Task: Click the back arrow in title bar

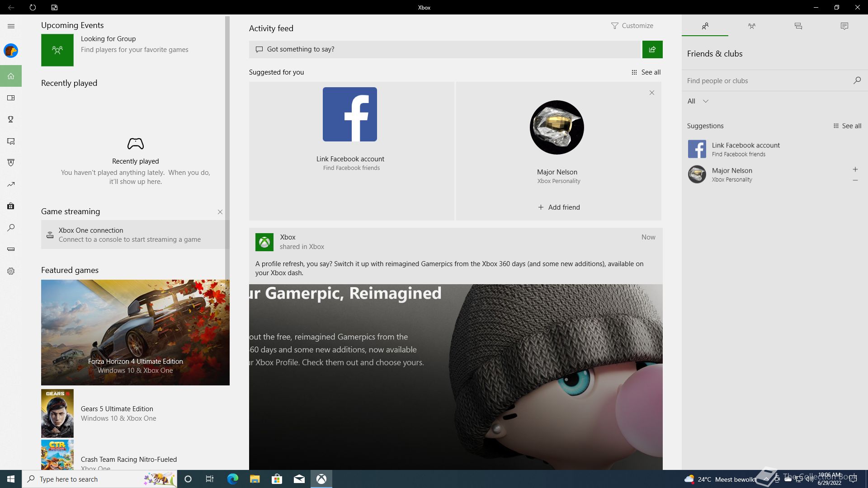Action: click(x=11, y=7)
